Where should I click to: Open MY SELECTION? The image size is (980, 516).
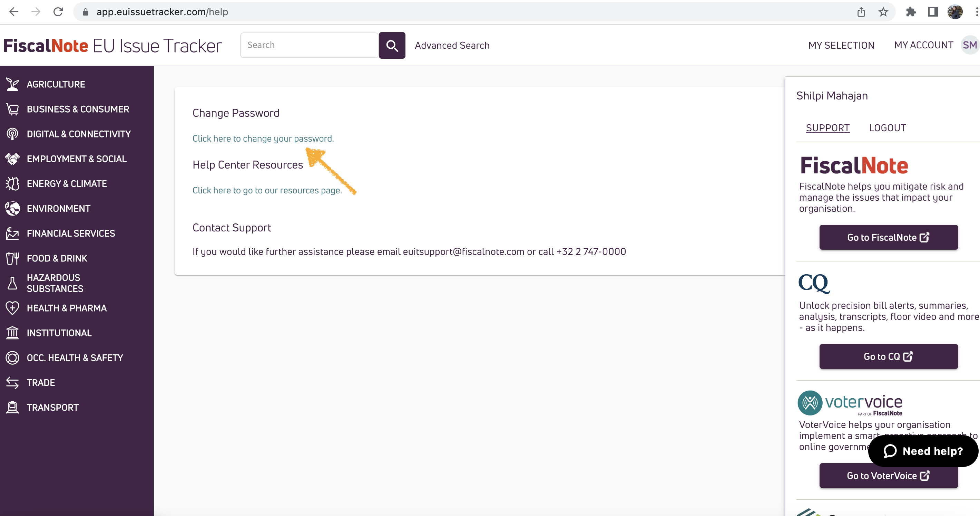pos(841,45)
